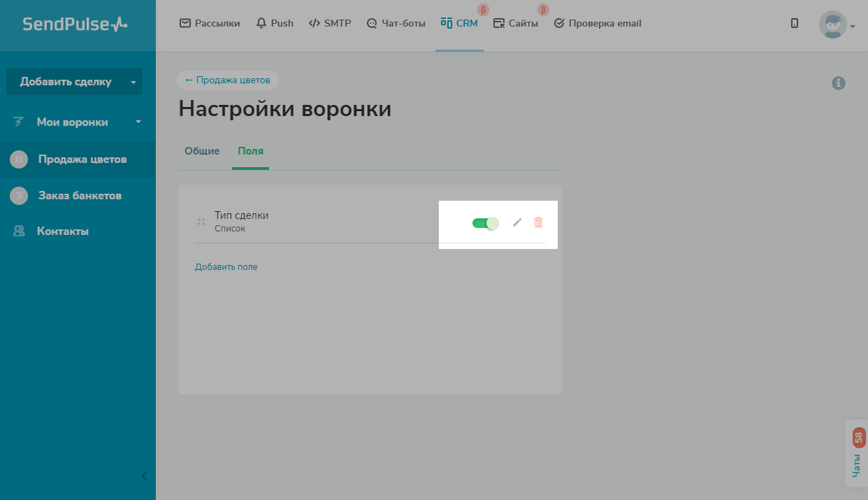The width and height of the screenshot is (868, 500).
Task: Open the Чат-боты menu item
Action: pyautogui.click(x=396, y=23)
